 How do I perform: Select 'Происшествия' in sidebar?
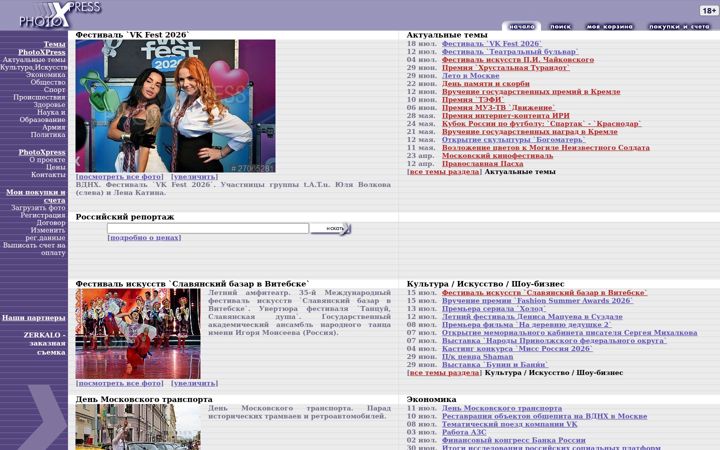click(x=39, y=97)
